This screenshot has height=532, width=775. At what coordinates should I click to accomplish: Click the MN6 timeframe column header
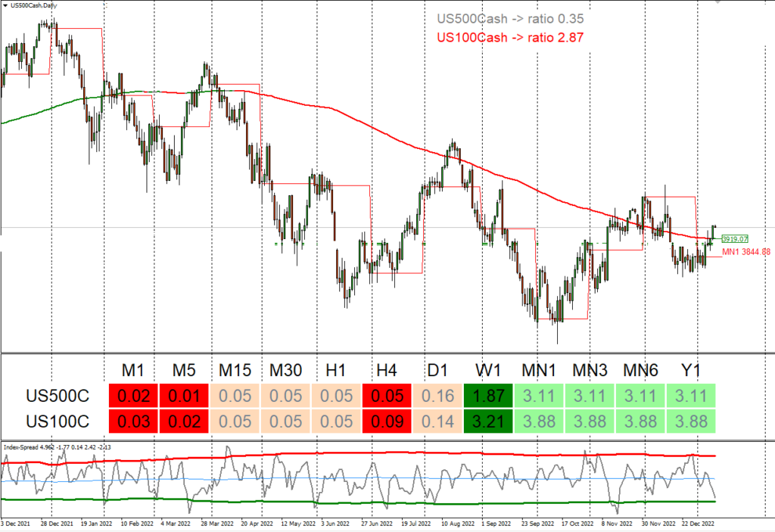coord(640,370)
